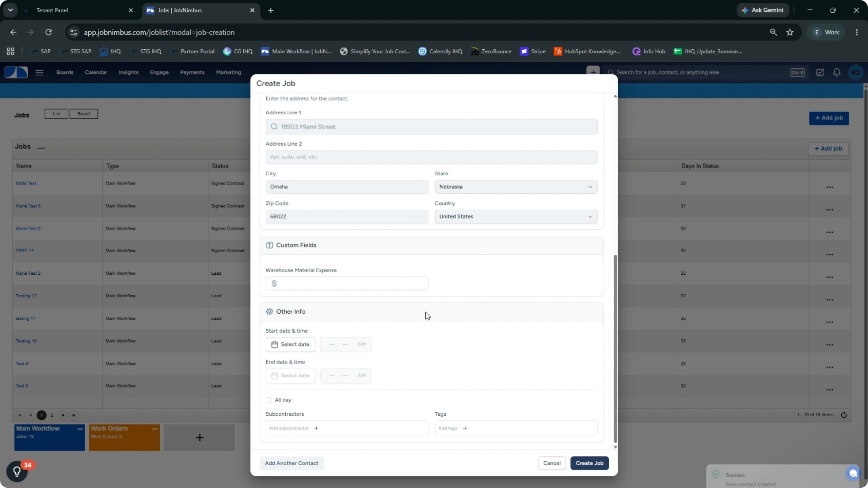Image resolution: width=868 pixels, height=488 pixels.
Task: Open the Payments menu
Action: (x=192, y=73)
